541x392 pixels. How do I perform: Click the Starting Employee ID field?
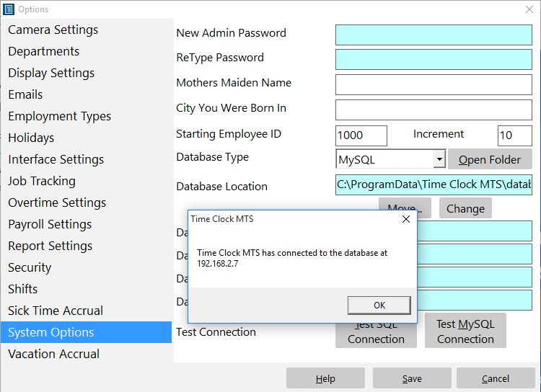coord(361,135)
